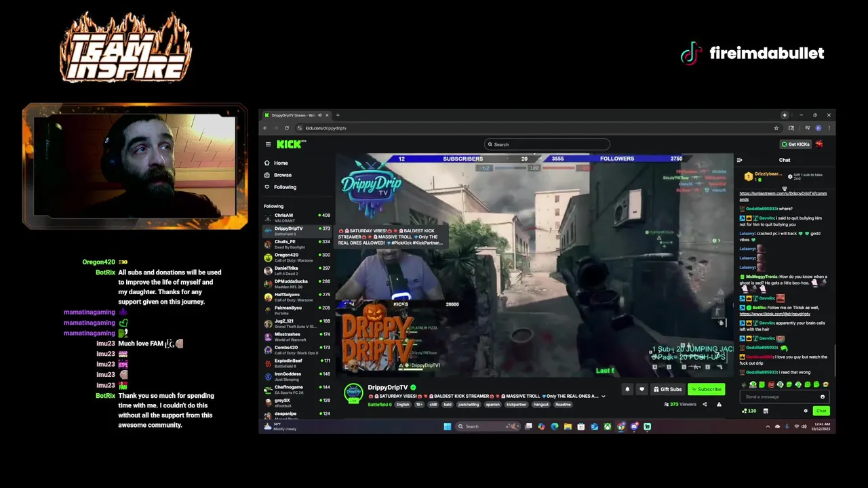Open greySX channel in sidebar
This screenshot has height=488, width=868.
click(297, 403)
